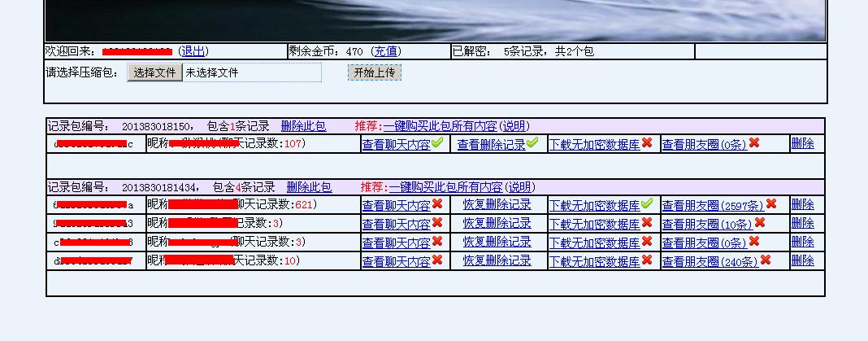Download unencrypted database in 查看朋友圈(10条) row
Image resolution: width=868 pixels, height=341 pixels.
595,224
